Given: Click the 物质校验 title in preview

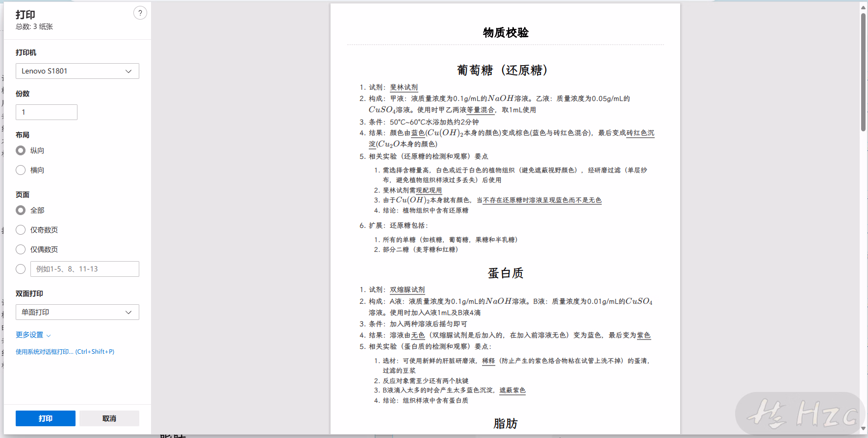Looking at the screenshot, I should 506,33.
